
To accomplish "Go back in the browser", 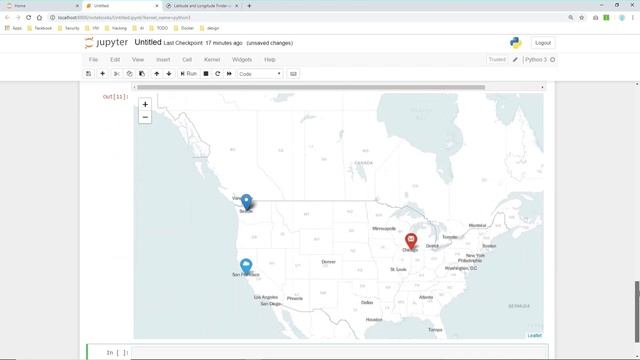I will coord(7,18).
